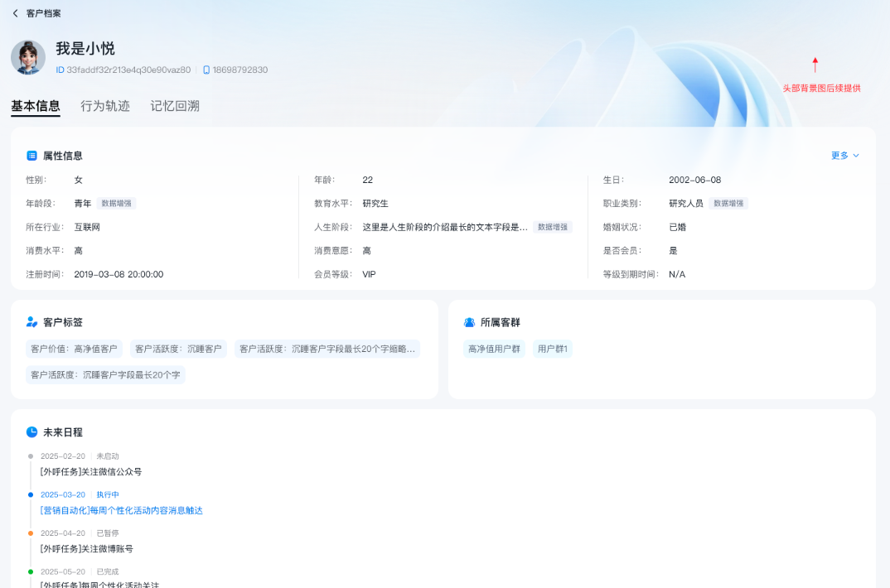Click the 用户群1 segment tag
Screen dimensions: 890x588
[551, 349]
